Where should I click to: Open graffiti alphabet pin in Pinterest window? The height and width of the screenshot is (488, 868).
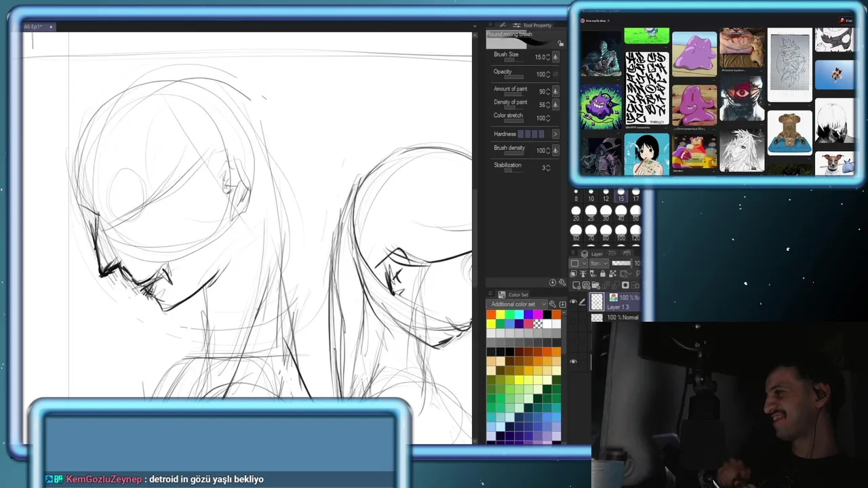point(646,88)
